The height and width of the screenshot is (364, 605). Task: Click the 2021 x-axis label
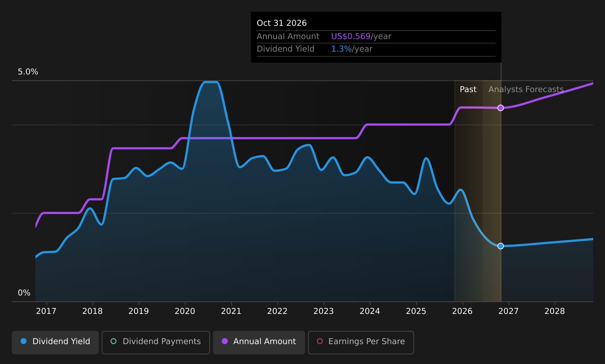click(231, 311)
